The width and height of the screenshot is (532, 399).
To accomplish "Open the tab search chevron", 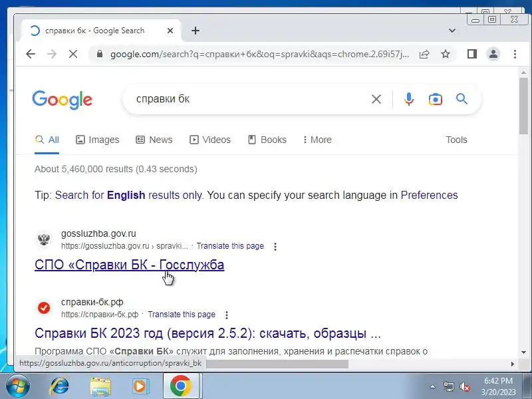I will [x=452, y=31].
